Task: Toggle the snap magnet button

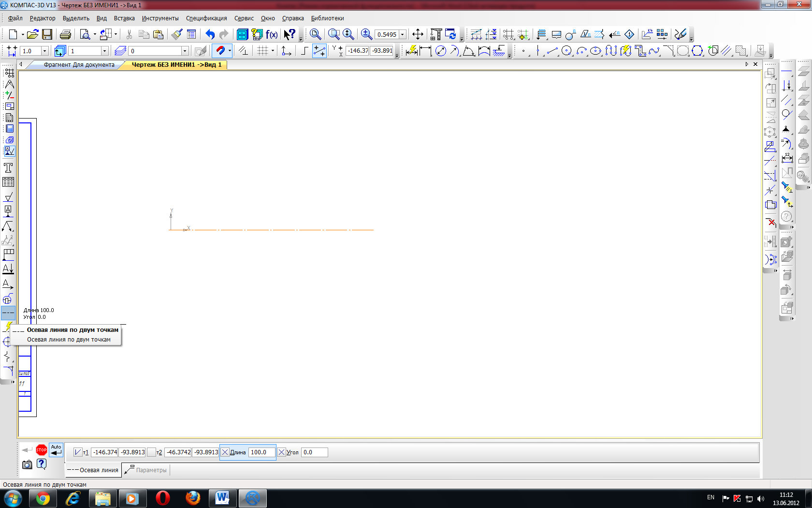Action: [220, 51]
